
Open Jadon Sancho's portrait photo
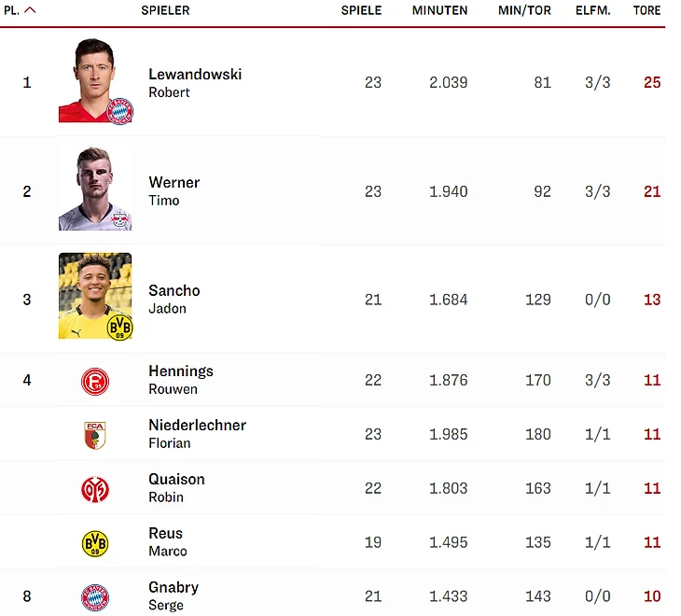95,296
